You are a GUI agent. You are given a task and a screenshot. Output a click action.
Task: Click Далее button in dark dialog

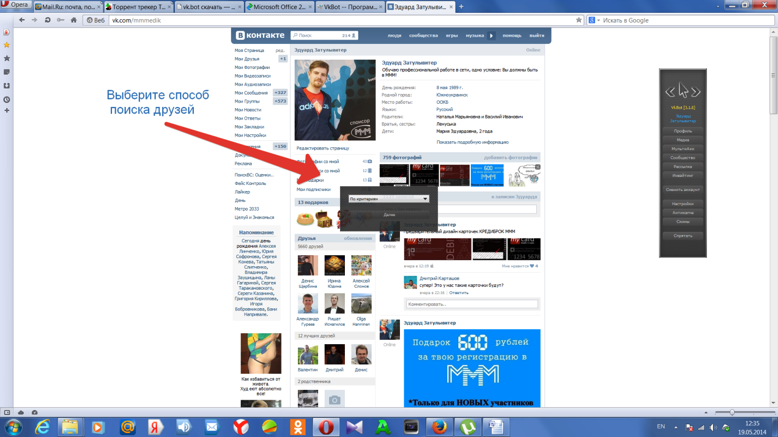pyautogui.click(x=389, y=215)
